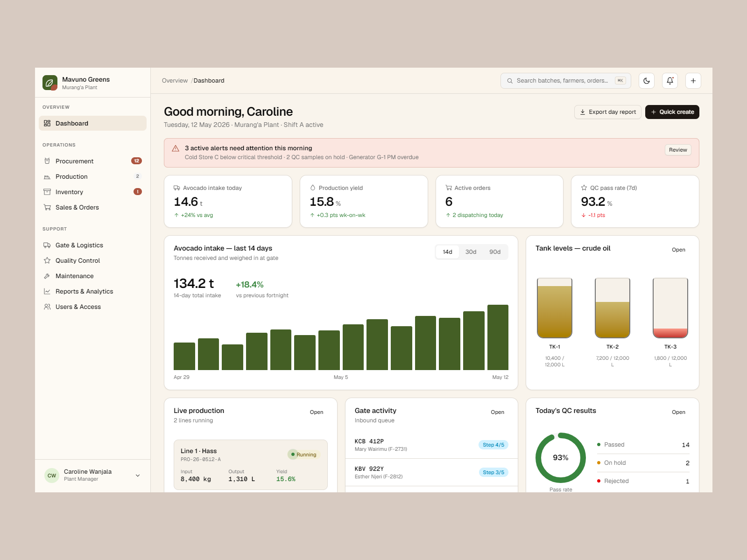Click the TK-1 tank gauge
747x560 pixels.
[x=555, y=308]
